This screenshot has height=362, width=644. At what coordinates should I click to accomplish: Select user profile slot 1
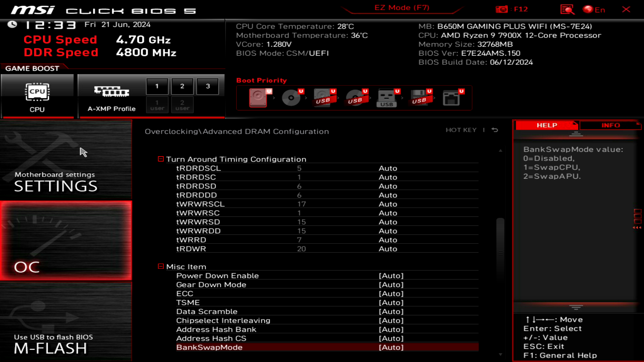[x=157, y=105]
